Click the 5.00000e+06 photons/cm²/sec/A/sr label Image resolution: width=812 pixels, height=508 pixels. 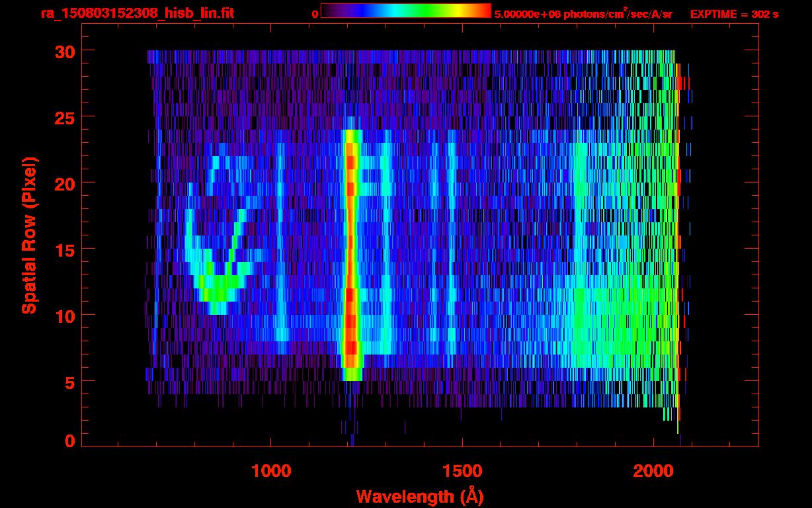pos(583,13)
